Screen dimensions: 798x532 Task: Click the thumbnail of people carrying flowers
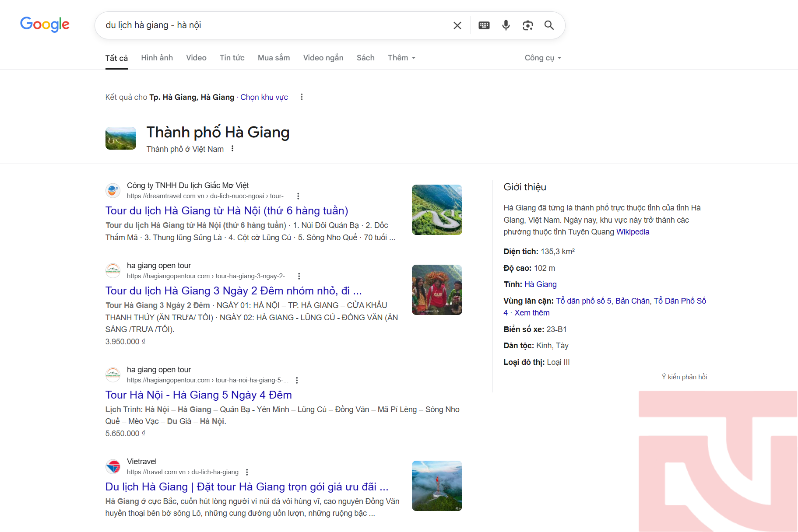[437, 290]
